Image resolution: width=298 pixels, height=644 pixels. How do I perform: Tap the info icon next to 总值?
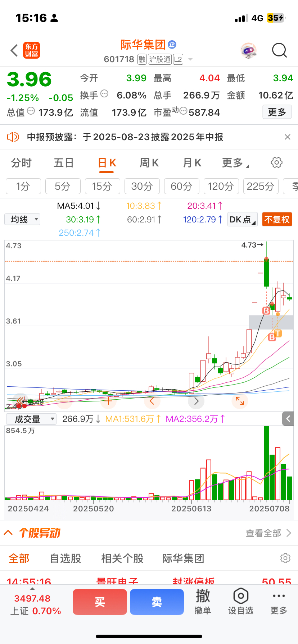(x=31, y=111)
